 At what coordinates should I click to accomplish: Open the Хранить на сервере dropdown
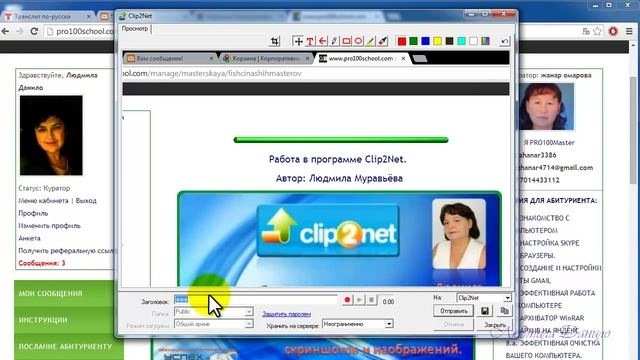tap(358, 324)
